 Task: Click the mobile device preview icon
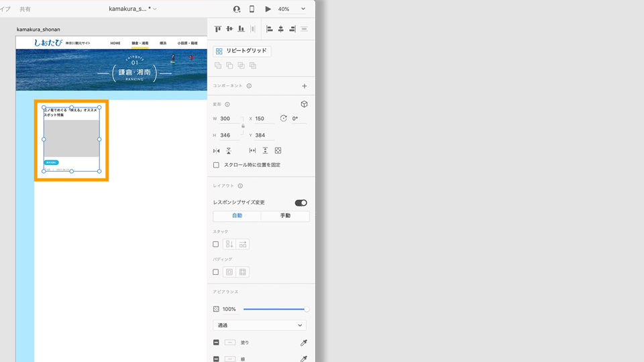tap(252, 9)
